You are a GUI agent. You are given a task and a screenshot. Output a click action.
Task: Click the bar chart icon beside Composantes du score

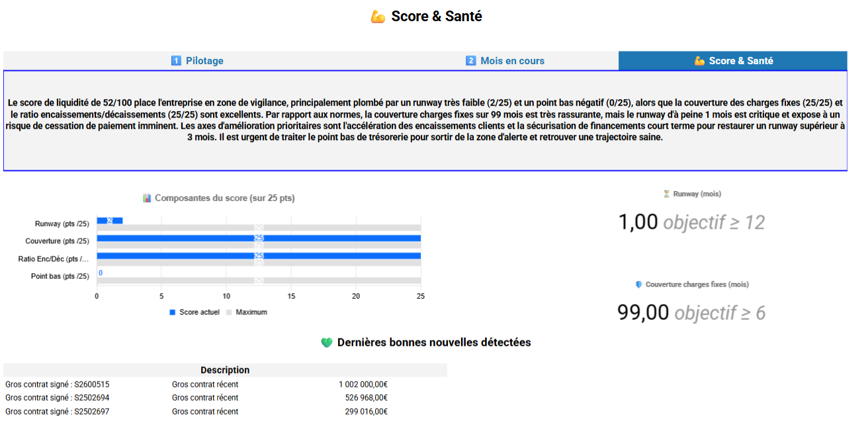[147, 198]
